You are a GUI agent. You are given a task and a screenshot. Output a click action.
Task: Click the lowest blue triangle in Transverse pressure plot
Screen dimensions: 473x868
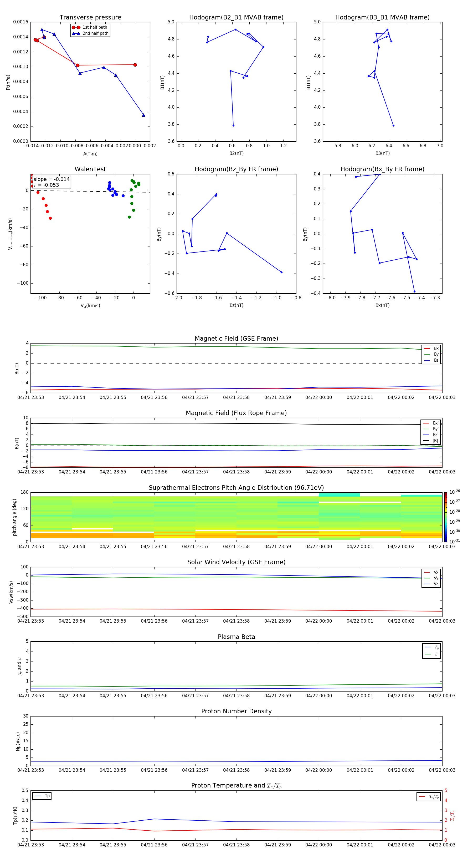[143, 115]
